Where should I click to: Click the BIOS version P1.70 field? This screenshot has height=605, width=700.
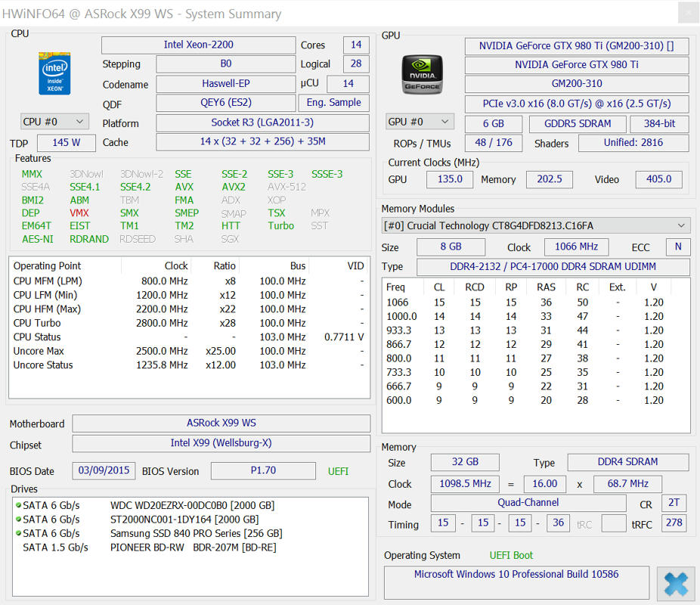(263, 470)
